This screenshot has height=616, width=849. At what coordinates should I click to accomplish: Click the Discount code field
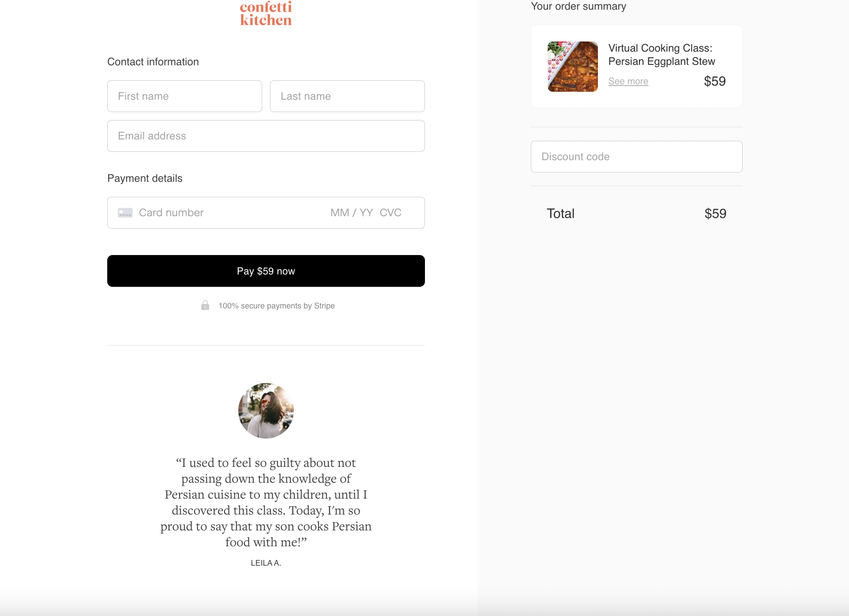[x=636, y=157]
